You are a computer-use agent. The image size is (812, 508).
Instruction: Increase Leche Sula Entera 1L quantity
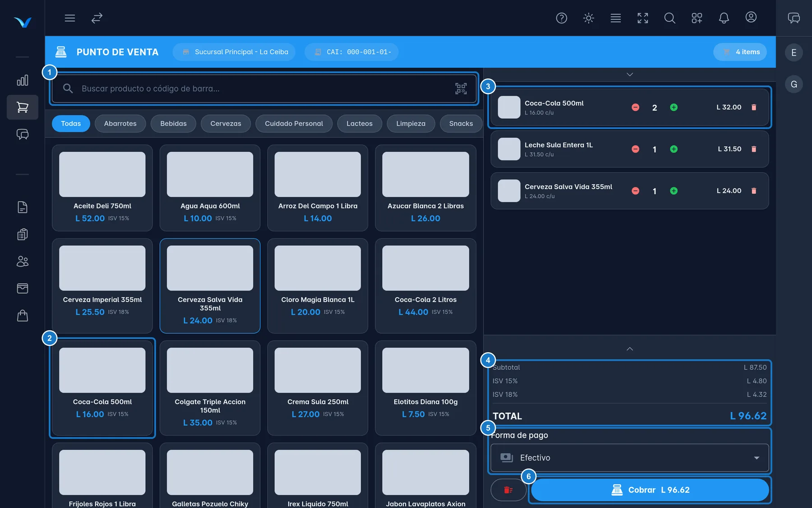coord(674,149)
